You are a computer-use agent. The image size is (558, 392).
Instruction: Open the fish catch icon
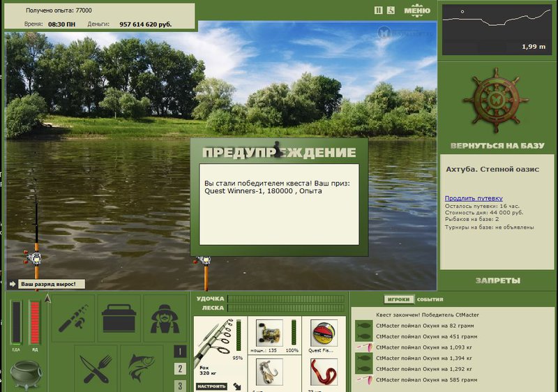[x=142, y=368]
